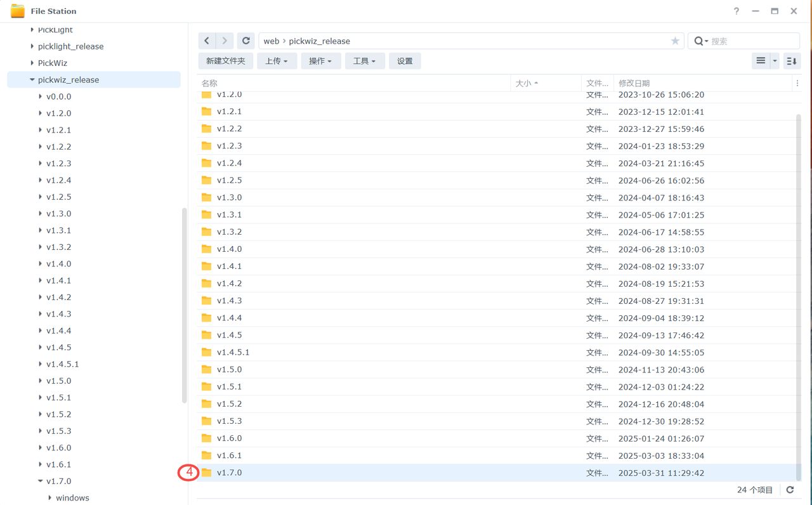Click the 搜索 search input field
The image size is (812, 505).
click(x=752, y=41)
